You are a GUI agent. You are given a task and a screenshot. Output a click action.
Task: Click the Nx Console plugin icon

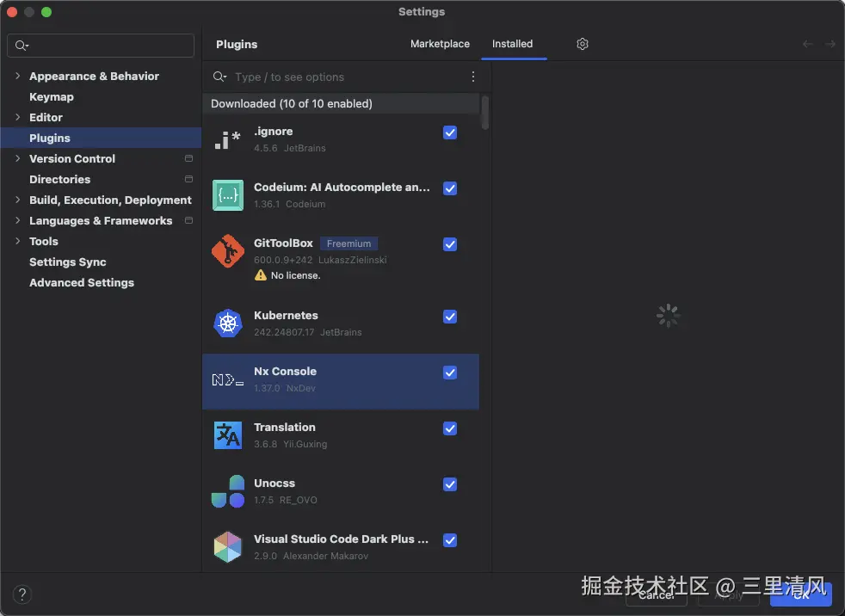(227, 380)
